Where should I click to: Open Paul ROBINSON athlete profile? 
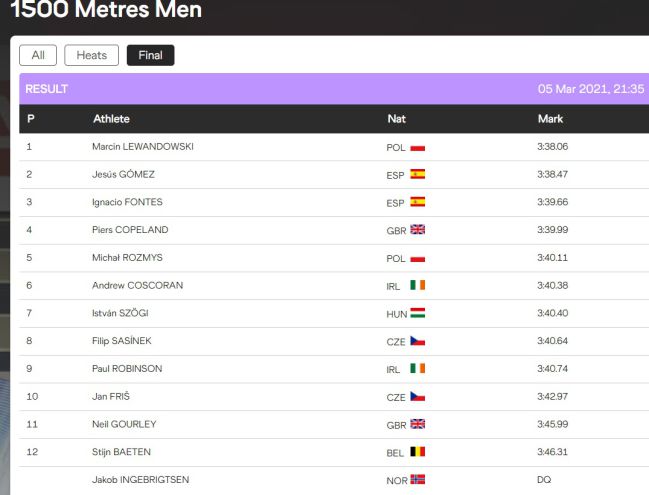point(127,368)
